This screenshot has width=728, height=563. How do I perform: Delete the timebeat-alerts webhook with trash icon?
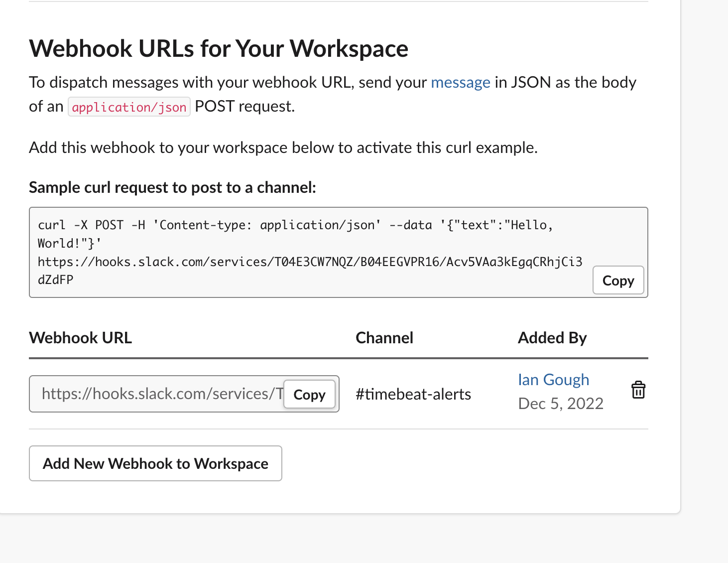pyautogui.click(x=638, y=390)
